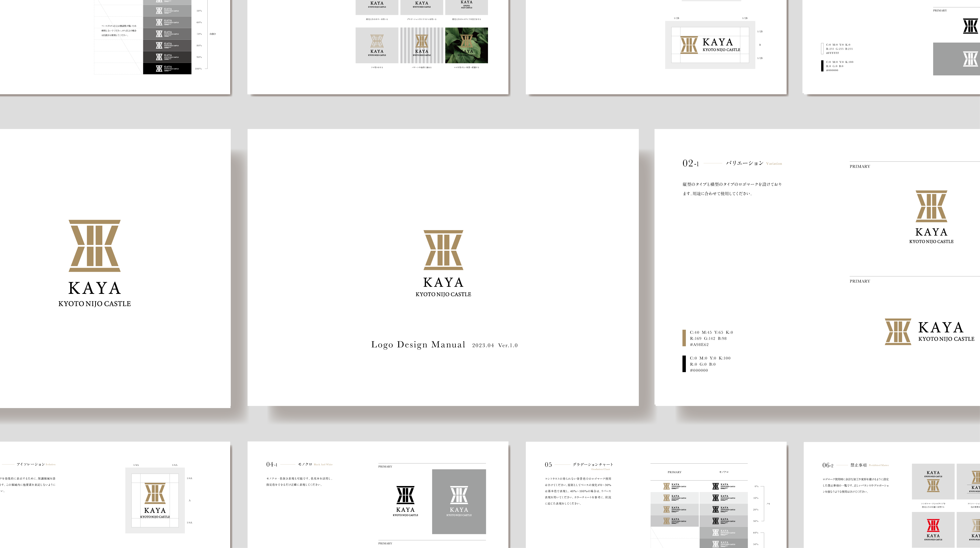
Task: Click the emblem over striped pattern
Action: [421, 41]
